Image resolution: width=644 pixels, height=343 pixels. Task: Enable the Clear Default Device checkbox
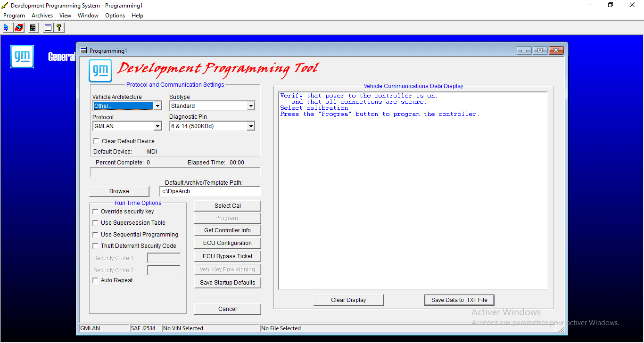pyautogui.click(x=96, y=140)
